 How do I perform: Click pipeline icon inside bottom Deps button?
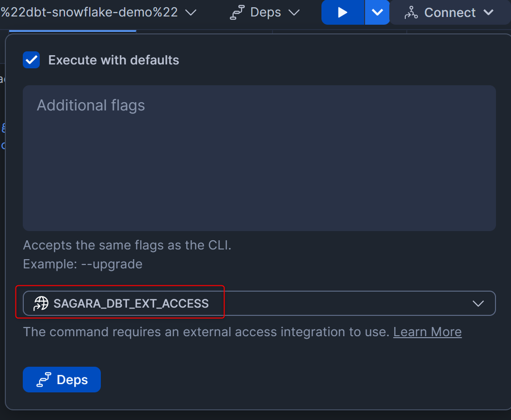tap(44, 380)
